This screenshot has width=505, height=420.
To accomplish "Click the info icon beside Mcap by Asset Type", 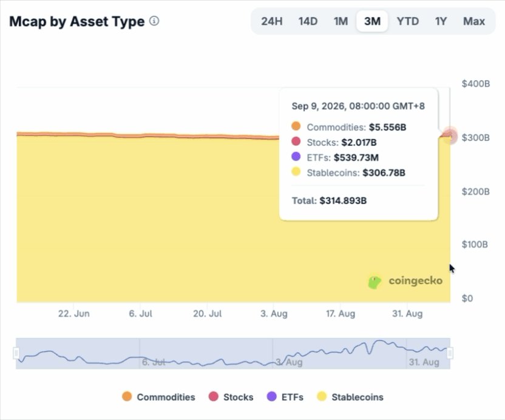I will [154, 21].
